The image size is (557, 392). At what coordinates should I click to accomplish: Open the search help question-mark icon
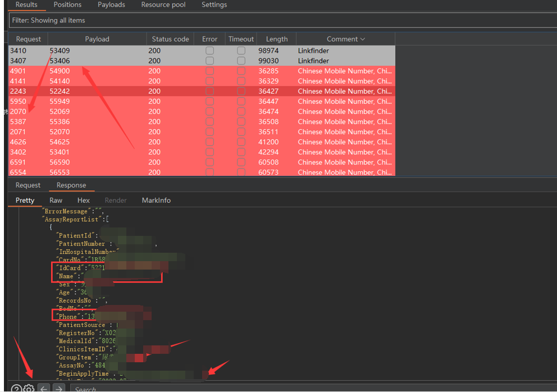click(x=16, y=389)
